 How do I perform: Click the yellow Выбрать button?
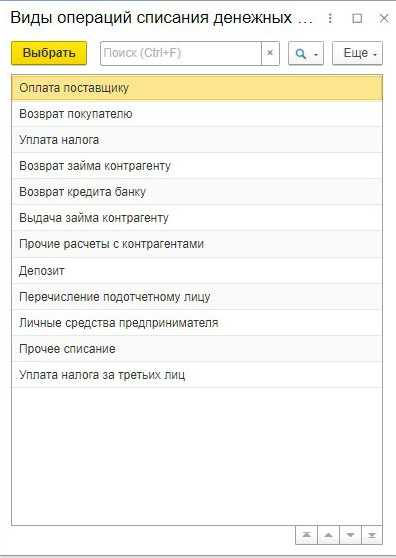[49, 53]
